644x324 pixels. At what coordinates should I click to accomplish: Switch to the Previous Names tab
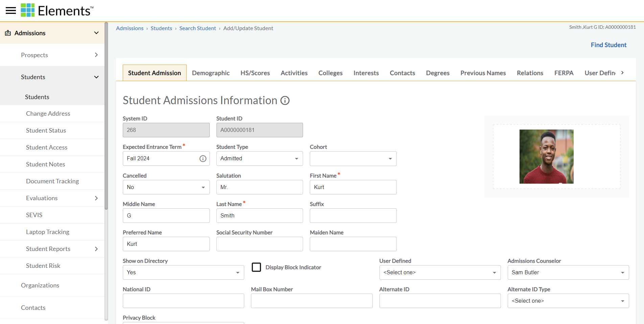[483, 73]
